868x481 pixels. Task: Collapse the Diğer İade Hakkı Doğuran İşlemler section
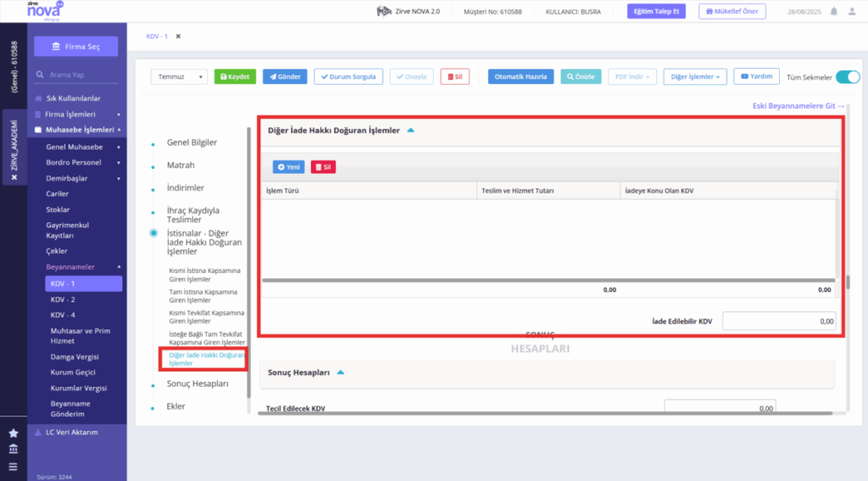pyautogui.click(x=411, y=131)
